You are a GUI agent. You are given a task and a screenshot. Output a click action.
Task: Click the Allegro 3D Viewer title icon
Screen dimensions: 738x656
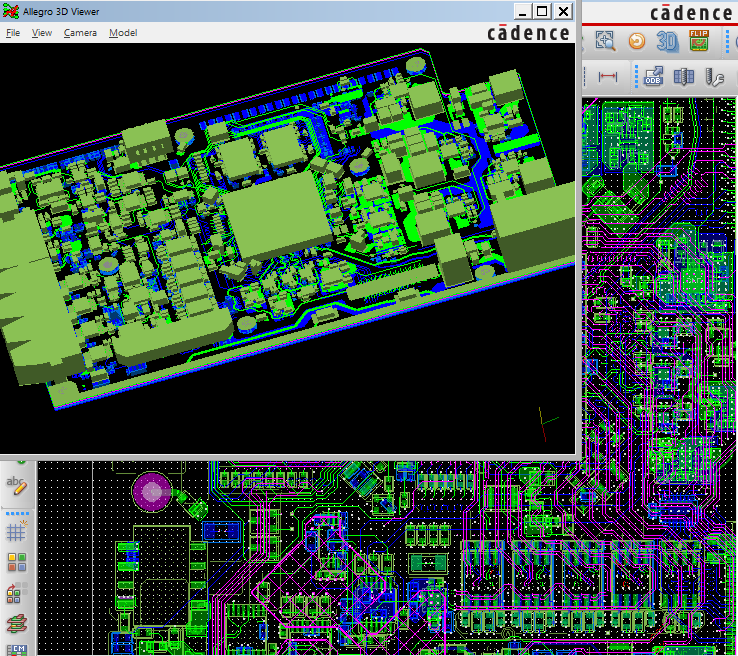click(10, 11)
